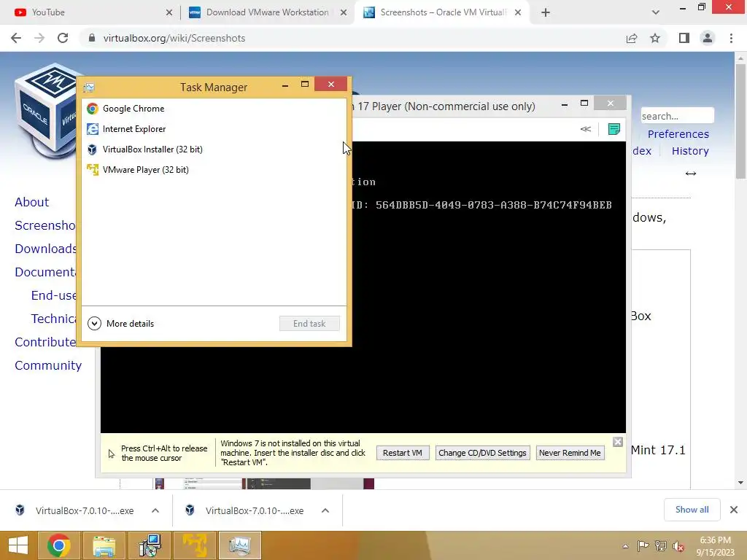Open the About link in sidebar
The width and height of the screenshot is (747, 560).
tap(31, 202)
